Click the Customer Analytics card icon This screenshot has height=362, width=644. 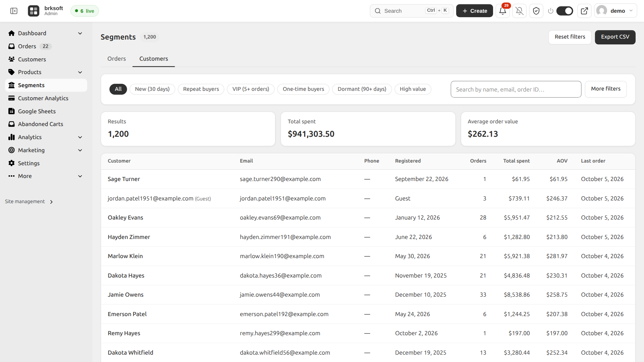click(x=11, y=98)
